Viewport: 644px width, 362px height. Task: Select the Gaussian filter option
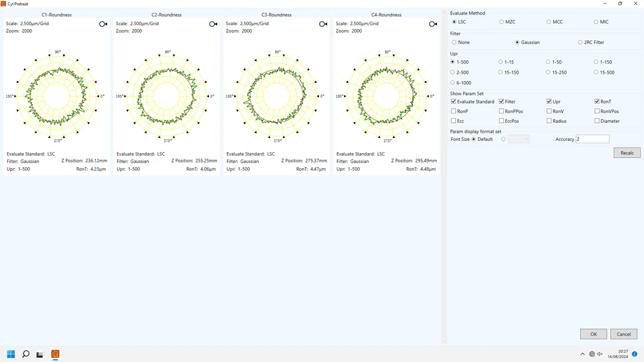pyautogui.click(x=527, y=42)
